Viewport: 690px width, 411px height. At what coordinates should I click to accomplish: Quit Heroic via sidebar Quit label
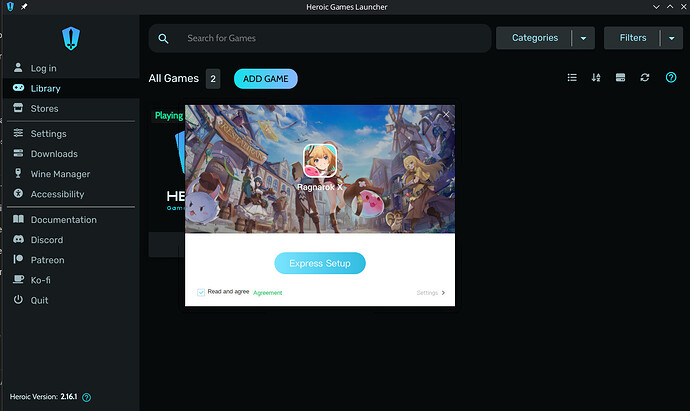[x=39, y=301]
